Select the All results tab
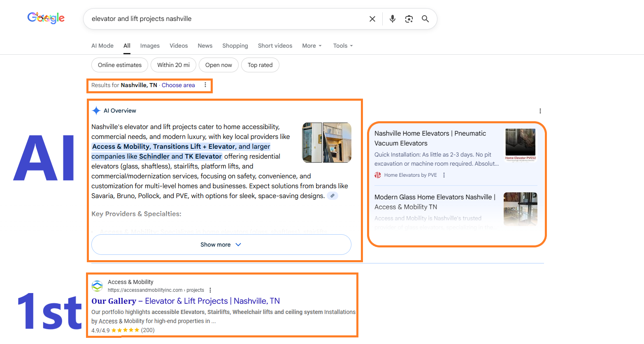The width and height of the screenshot is (644, 344). point(127,46)
